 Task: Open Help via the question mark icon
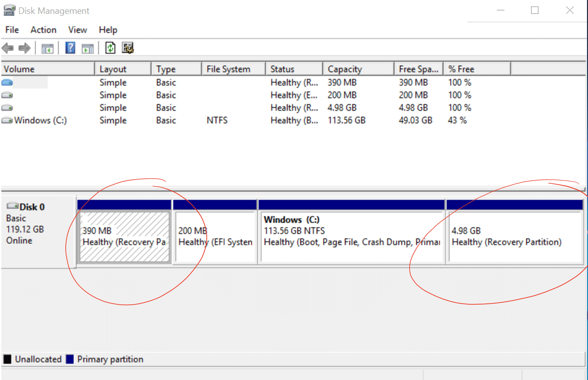pos(70,48)
